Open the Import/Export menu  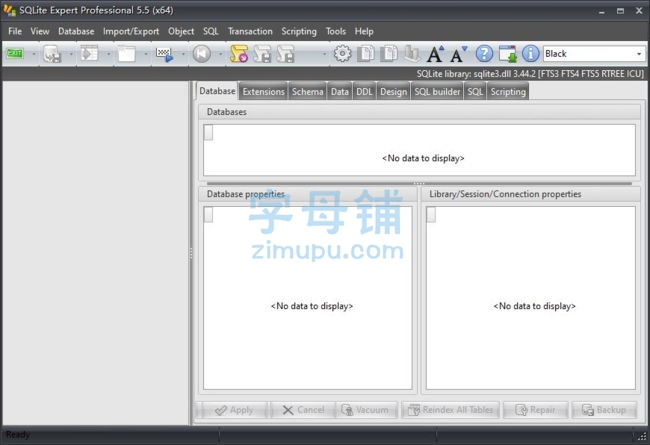click(131, 32)
